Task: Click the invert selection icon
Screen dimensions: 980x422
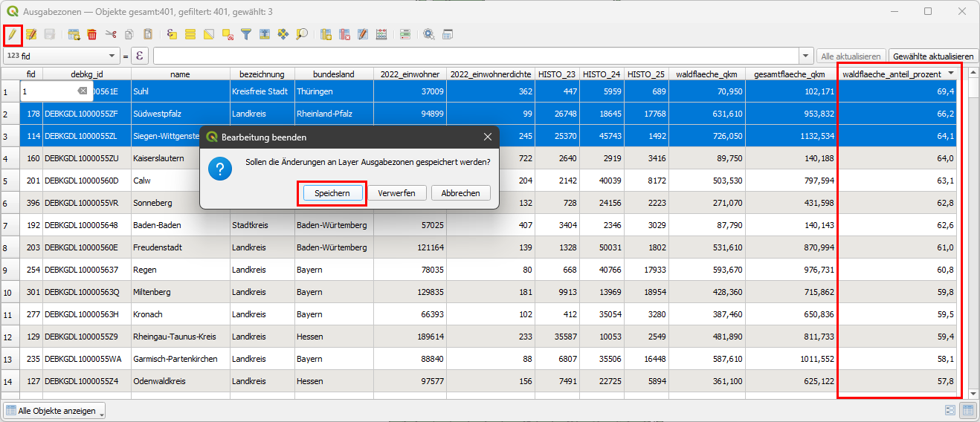Action: (x=209, y=34)
